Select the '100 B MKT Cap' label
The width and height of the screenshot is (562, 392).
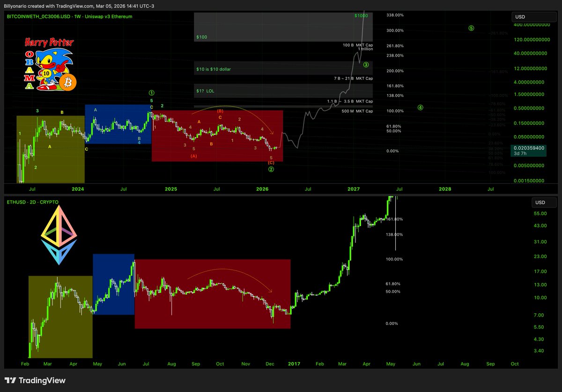[357, 45]
